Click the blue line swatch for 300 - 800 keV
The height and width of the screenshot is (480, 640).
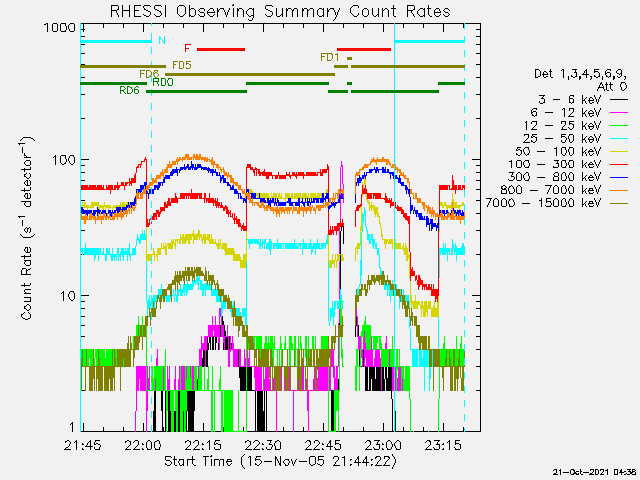coord(619,177)
